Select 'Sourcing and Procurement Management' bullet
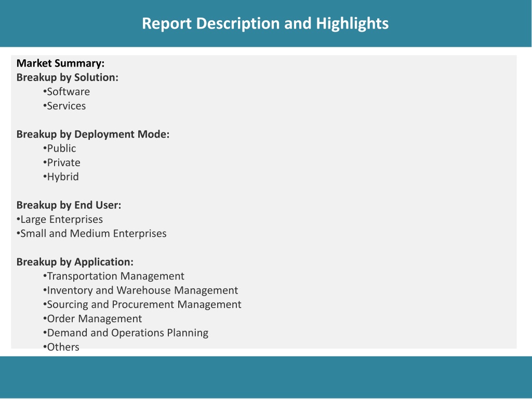 point(142,304)
